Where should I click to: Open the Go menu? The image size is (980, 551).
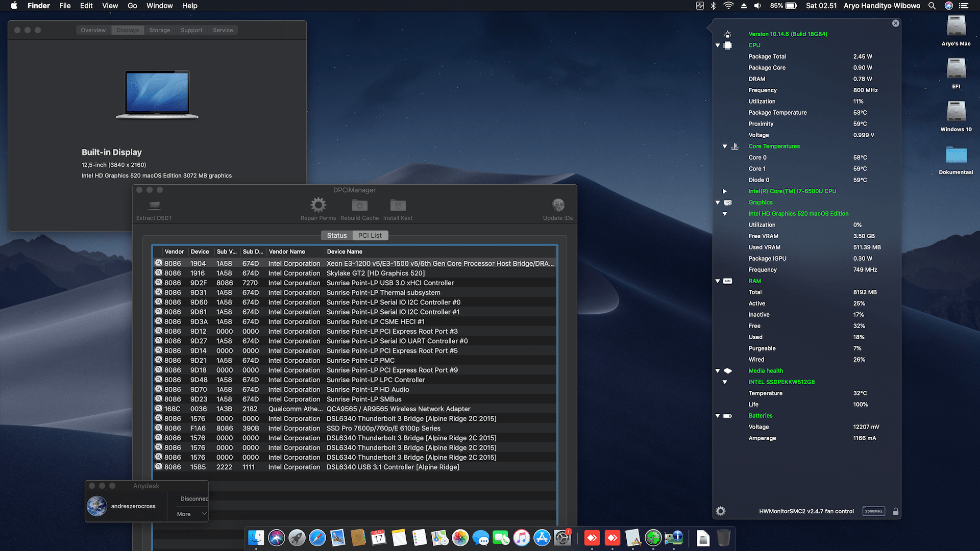(x=132, y=6)
